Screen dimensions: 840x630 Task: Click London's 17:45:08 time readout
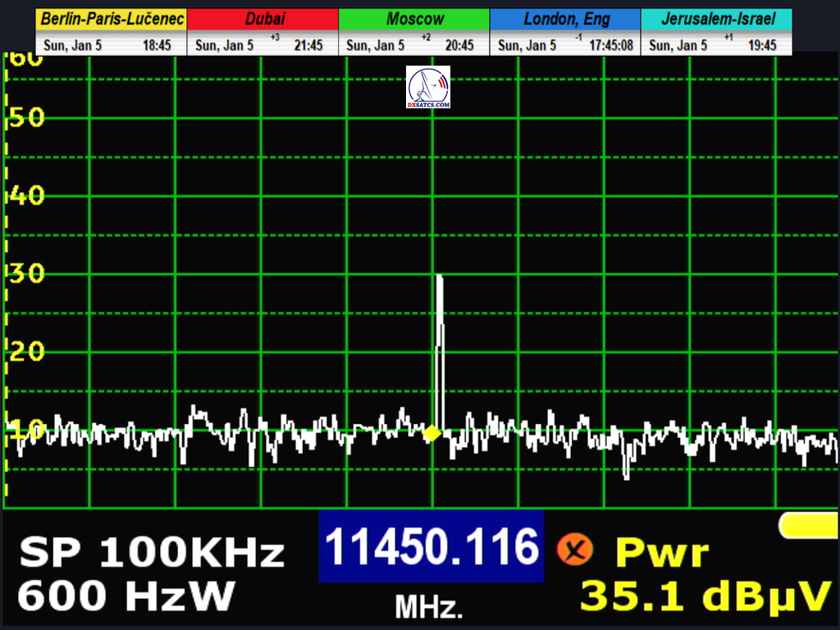click(x=611, y=45)
